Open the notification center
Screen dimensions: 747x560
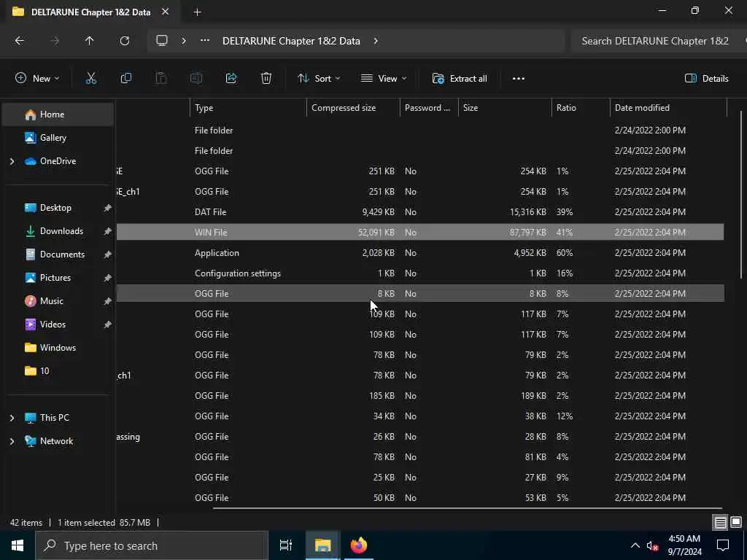tap(723, 545)
